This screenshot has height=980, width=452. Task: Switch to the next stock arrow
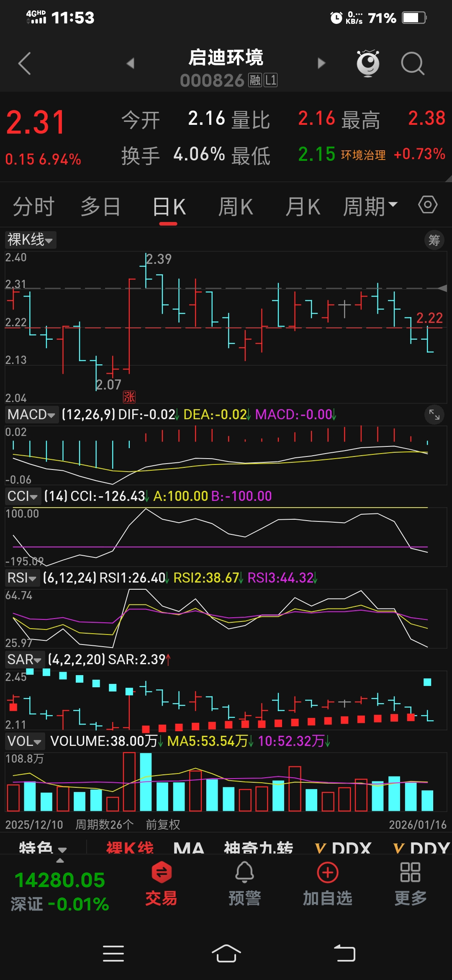coord(321,63)
